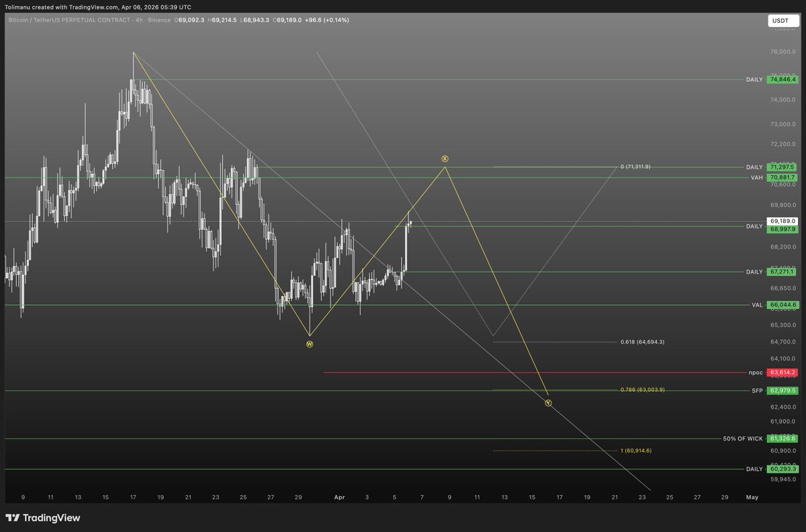Select the green 71,297.5 price label

coord(783,167)
